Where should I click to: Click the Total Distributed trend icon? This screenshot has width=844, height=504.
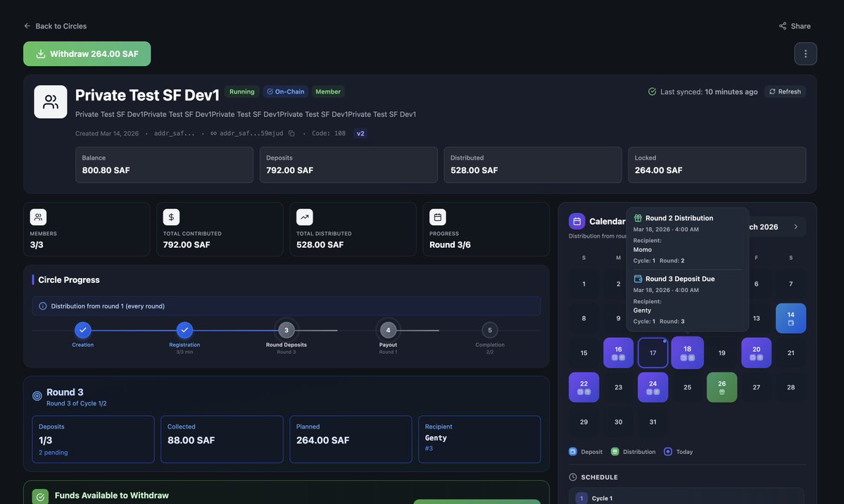click(305, 217)
